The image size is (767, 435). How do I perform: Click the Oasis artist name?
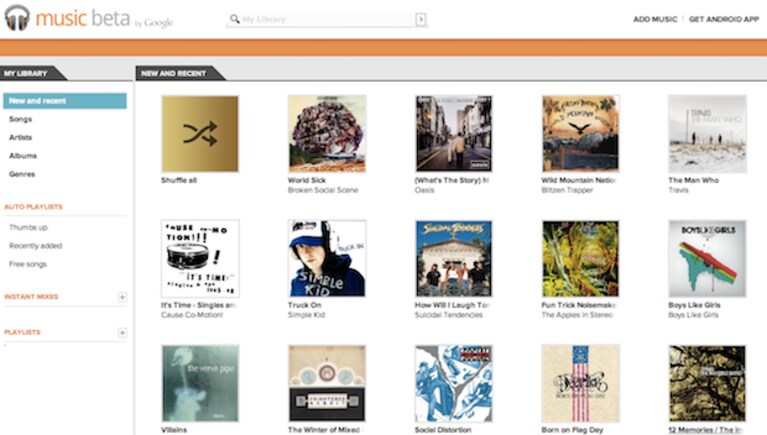pos(425,190)
